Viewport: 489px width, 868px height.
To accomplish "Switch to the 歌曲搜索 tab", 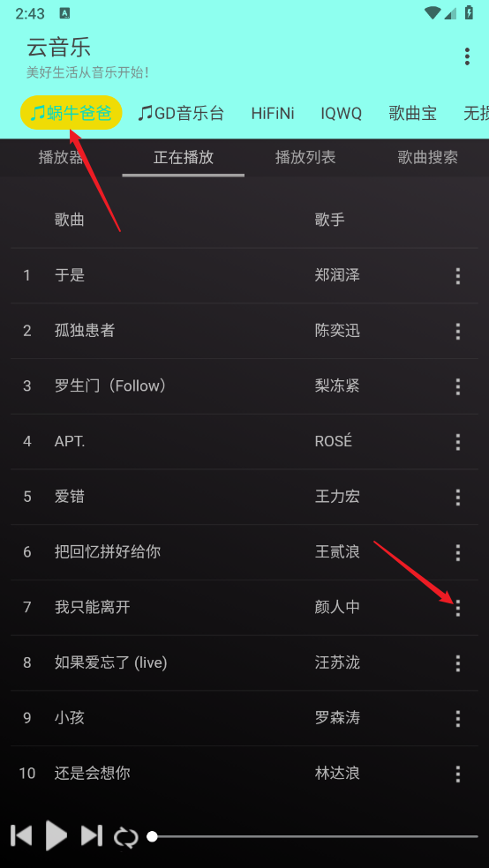I will coord(427,157).
